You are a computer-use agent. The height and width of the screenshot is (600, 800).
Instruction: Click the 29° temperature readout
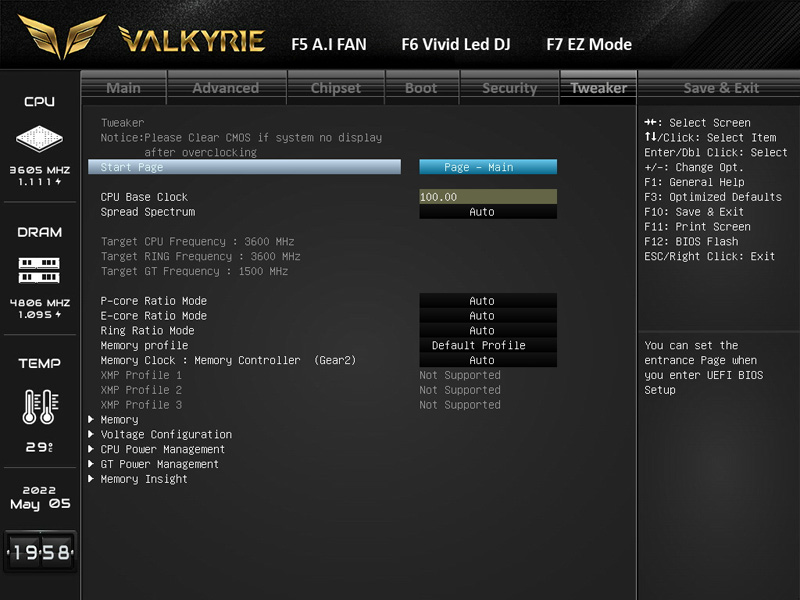click(39, 447)
